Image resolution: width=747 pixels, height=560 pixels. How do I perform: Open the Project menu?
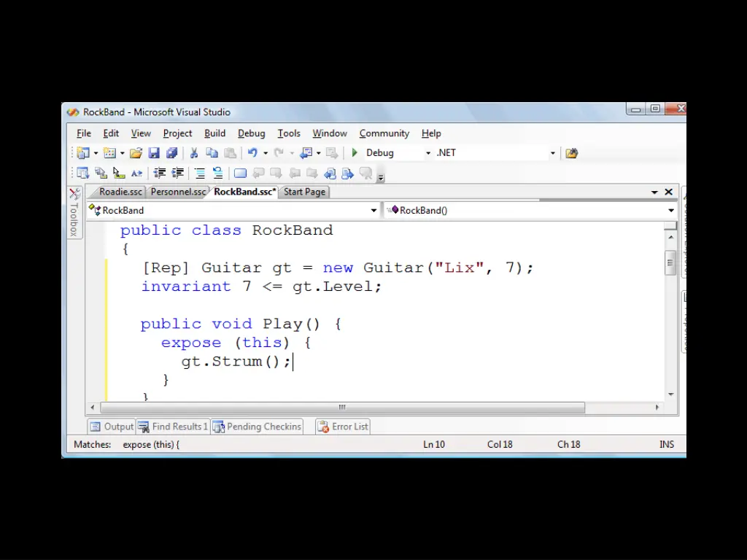[178, 133]
